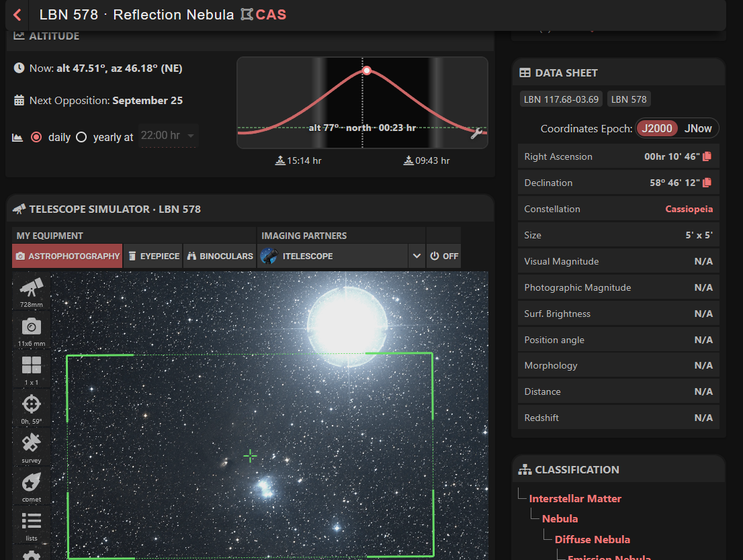Go back using the red chevron arrow

[x=17, y=15]
